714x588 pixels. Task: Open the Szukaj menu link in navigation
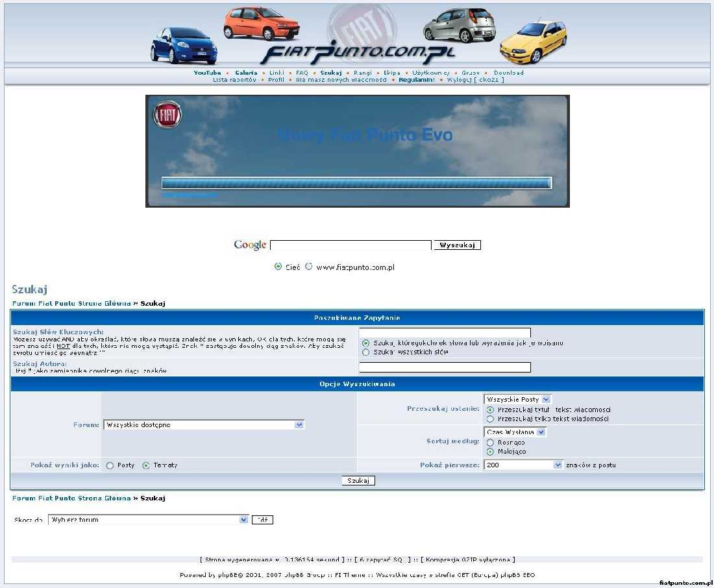[331, 73]
